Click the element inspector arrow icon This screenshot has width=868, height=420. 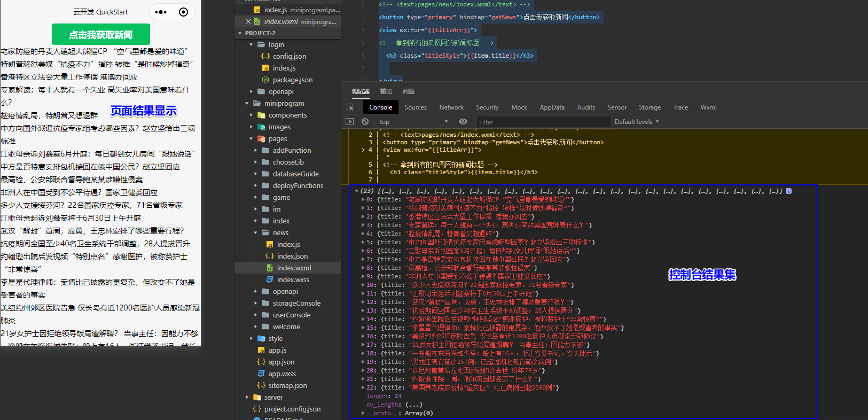(350, 107)
